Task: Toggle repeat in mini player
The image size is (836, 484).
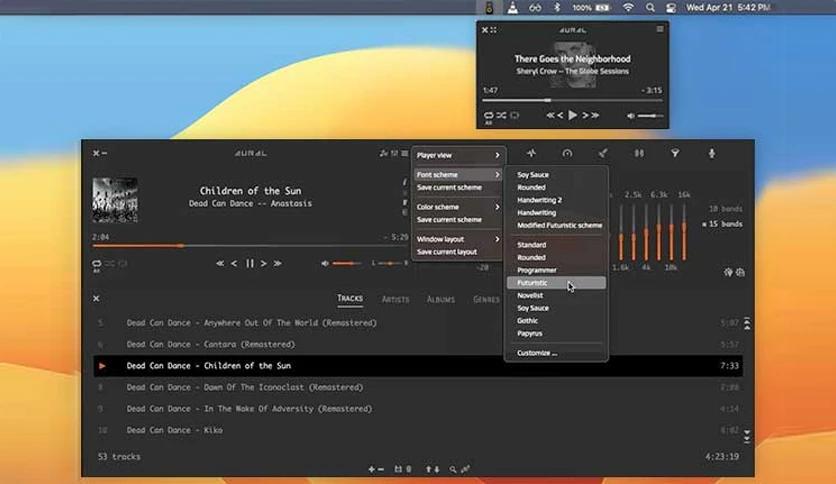Action: [x=488, y=115]
